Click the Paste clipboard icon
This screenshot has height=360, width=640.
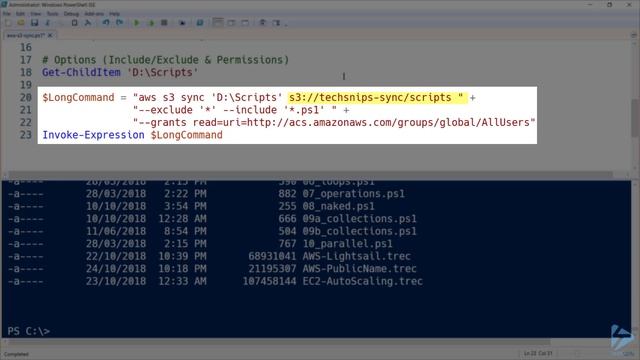click(74, 23)
